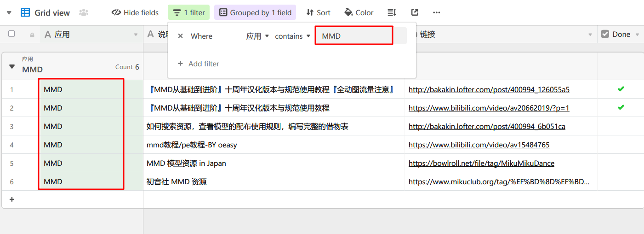
Task: Open the contains operator dropdown
Action: (x=293, y=36)
